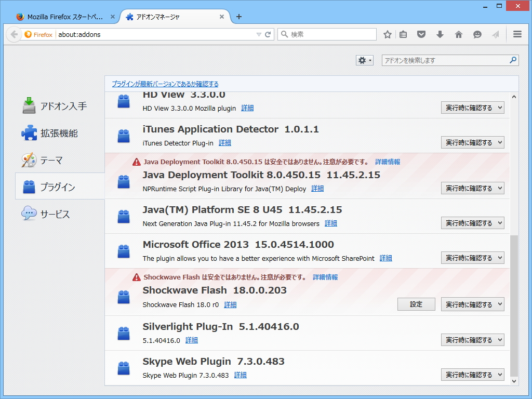Open 詳細 link for iTunes Detector Plug-in
532x399 pixels.
pos(224,143)
